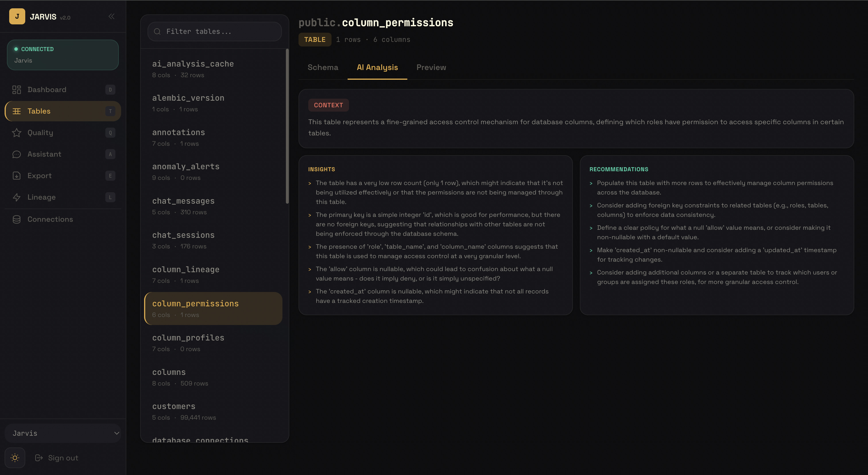Go to Connections in sidebar
Screen dimensions: 868x475
tap(63, 219)
